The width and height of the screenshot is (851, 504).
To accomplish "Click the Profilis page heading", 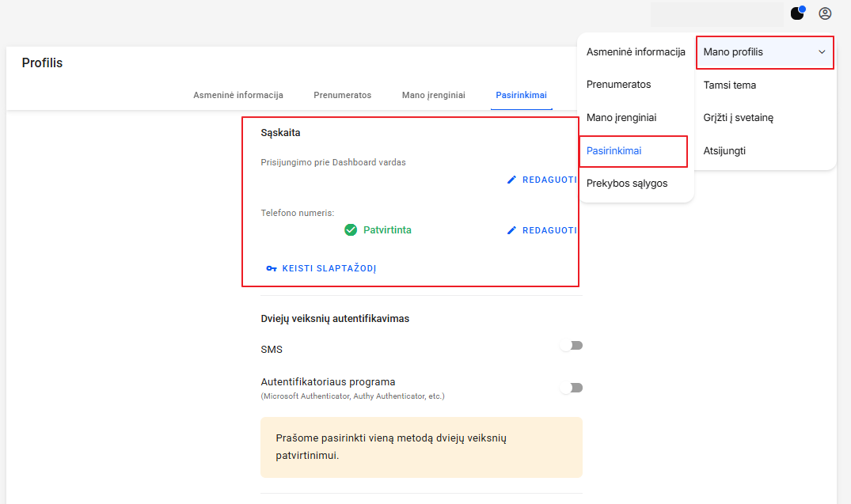I will (42, 63).
